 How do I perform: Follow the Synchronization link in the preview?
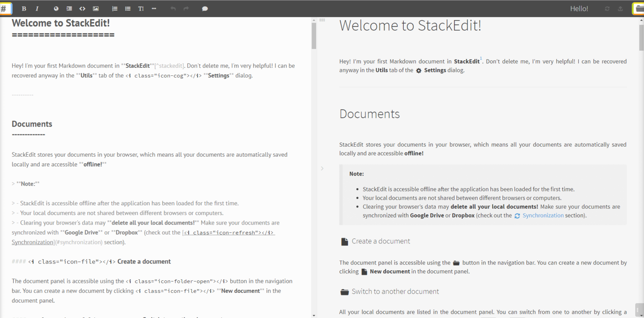[543, 215]
